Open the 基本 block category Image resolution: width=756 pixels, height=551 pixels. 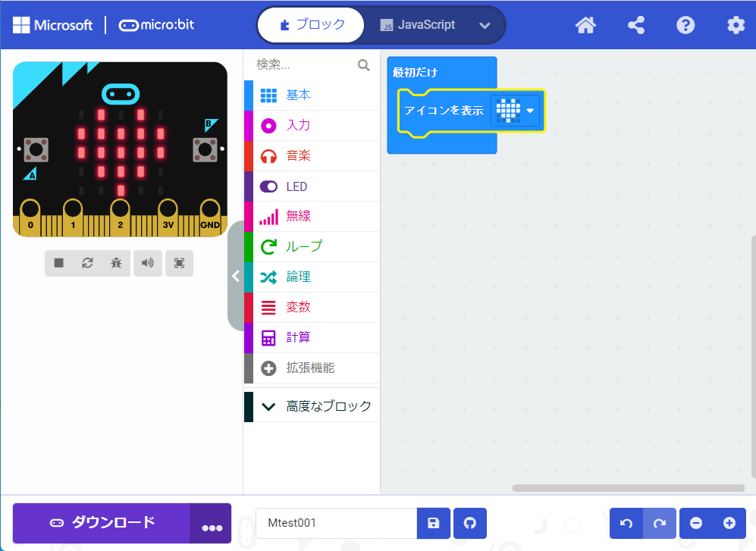click(298, 95)
